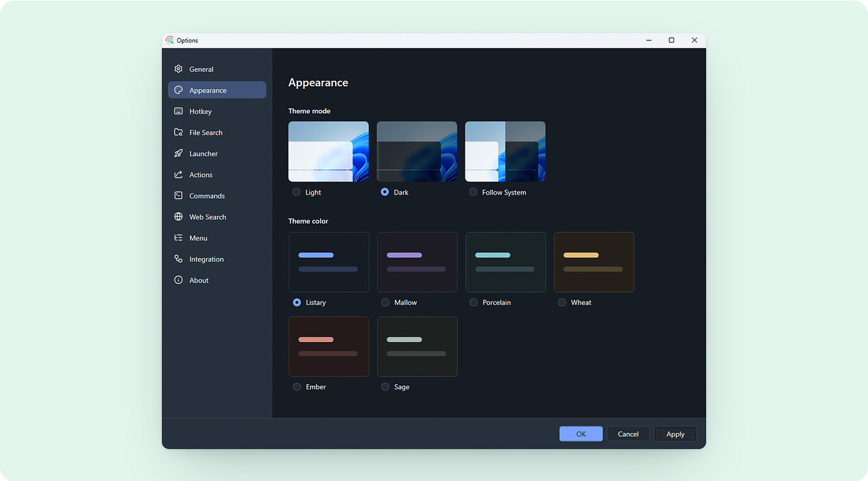Click the Integration link icon
Viewport: 868px width, 481px height.
tap(179, 259)
